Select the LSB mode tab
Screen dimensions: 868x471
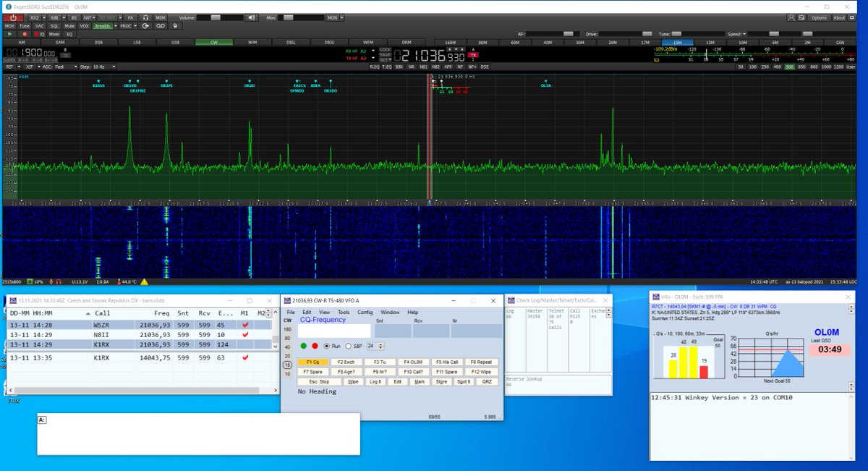tap(137, 42)
